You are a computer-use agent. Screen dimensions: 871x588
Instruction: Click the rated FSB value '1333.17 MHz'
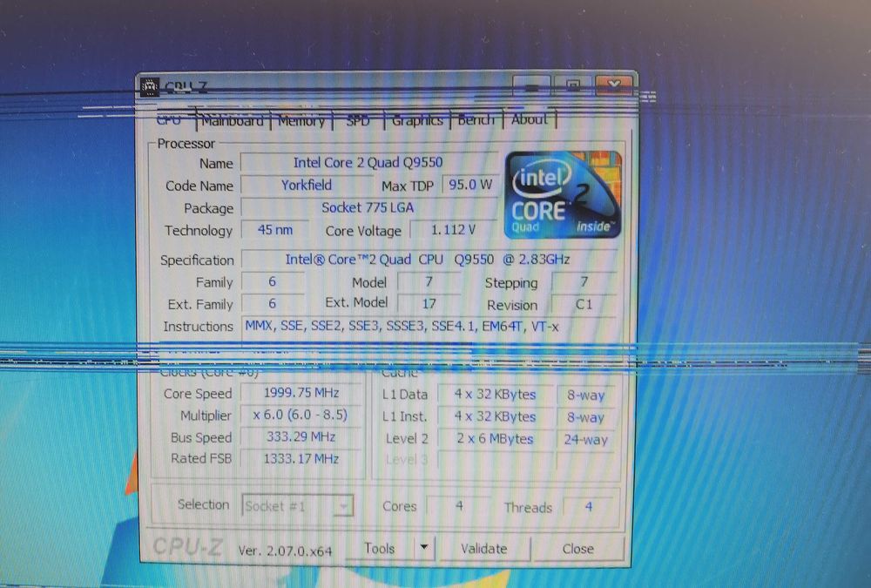click(x=301, y=459)
